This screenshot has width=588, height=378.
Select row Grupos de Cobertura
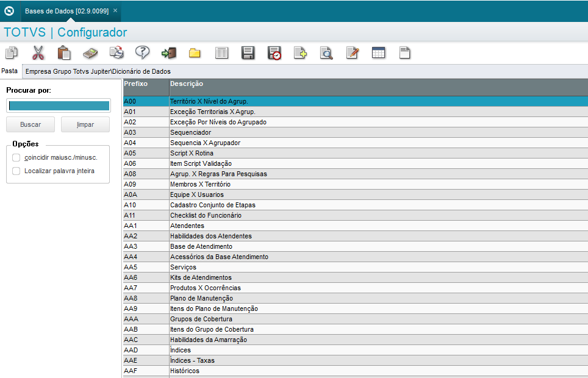pos(356,319)
